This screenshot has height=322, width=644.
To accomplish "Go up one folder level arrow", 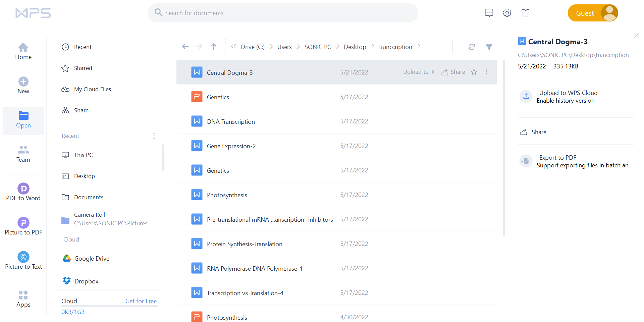I will [213, 47].
